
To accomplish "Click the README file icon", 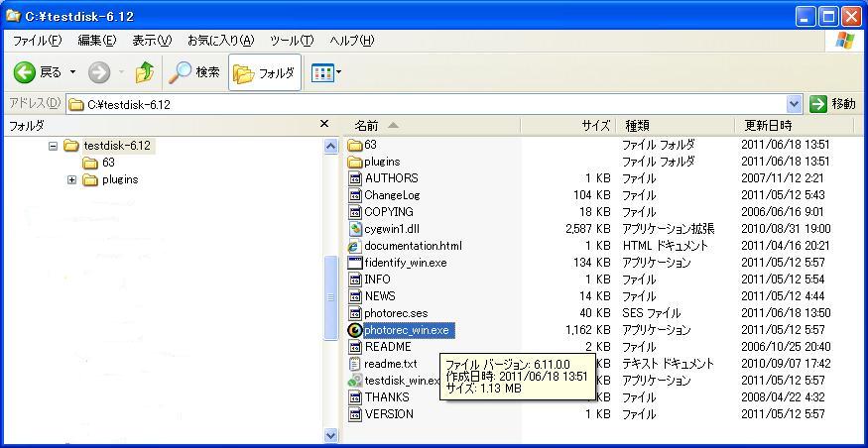I will (355, 347).
